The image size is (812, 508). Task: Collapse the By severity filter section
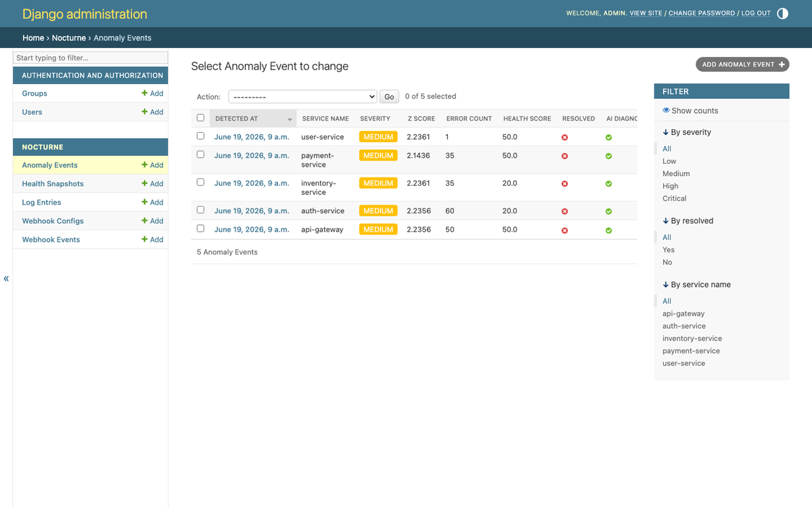687,132
